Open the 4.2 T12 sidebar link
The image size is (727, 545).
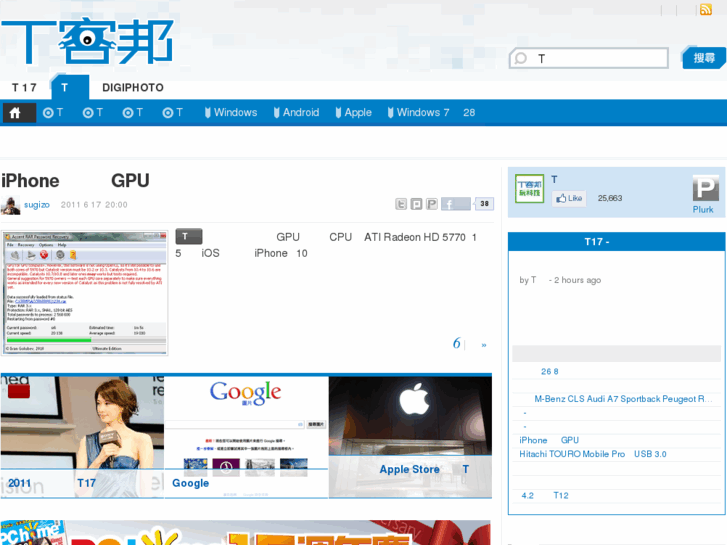tap(545, 495)
